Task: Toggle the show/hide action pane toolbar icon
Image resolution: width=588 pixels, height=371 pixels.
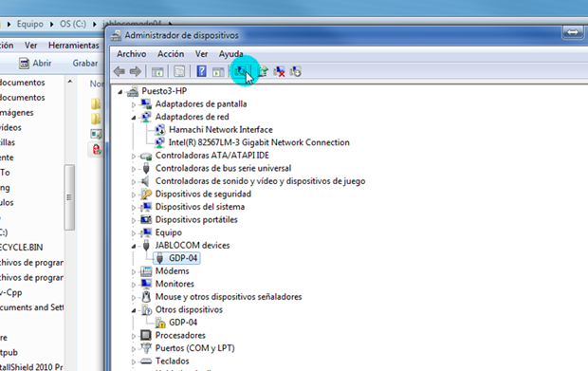Action: tap(218, 71)
